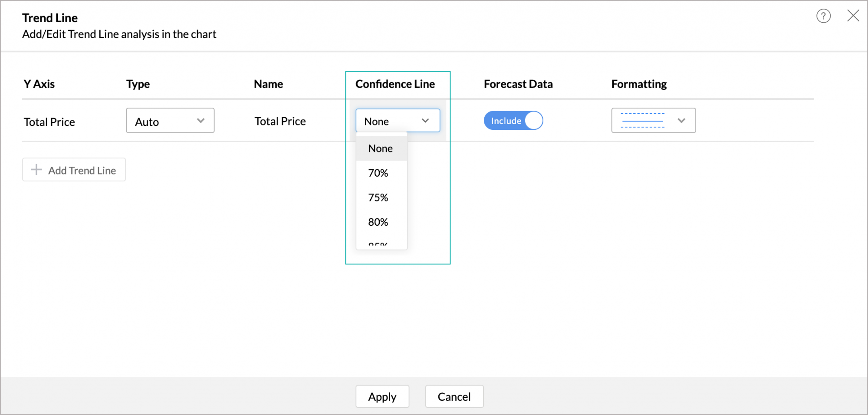Viewport: 868px width, 415px height.
Task: Pick the 75% confidence option
Action: [378, 198]
